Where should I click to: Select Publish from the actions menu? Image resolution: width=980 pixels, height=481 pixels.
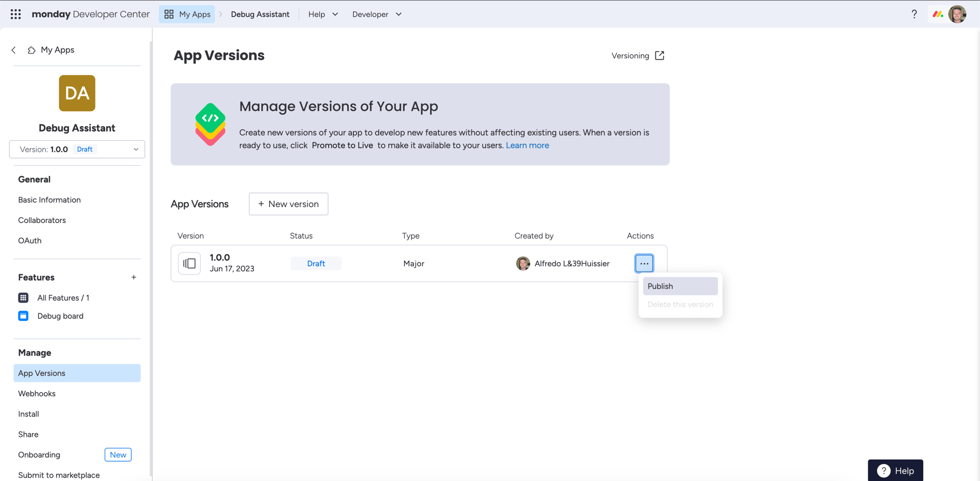coord(680,286)
